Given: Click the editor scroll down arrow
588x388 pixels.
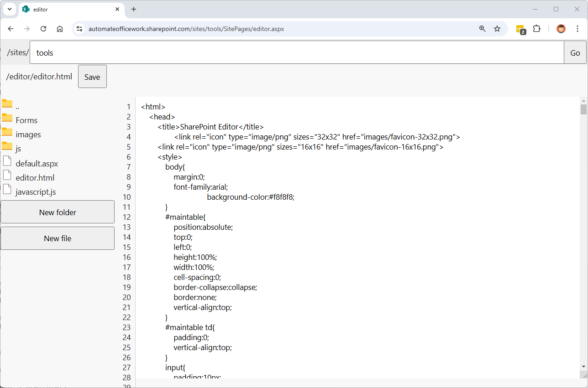Looking at the screenshot, I should (x=583, y=366).
